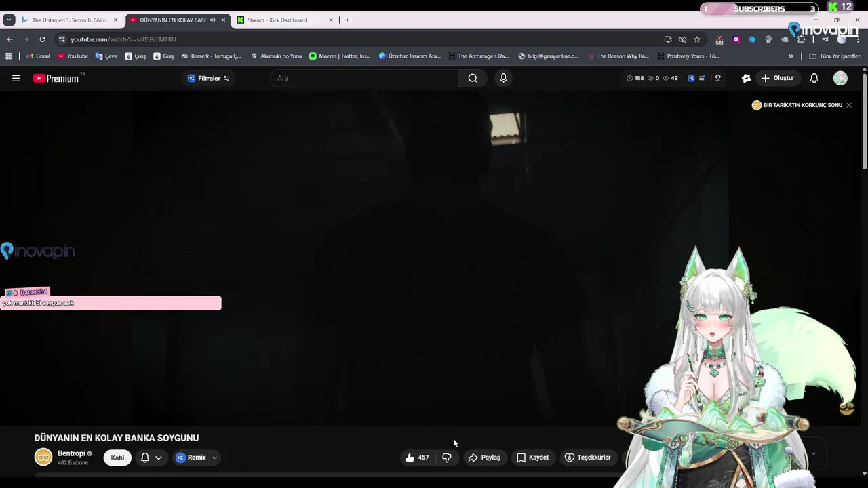Open the account avatar menu on YouTube

(840, 78)
